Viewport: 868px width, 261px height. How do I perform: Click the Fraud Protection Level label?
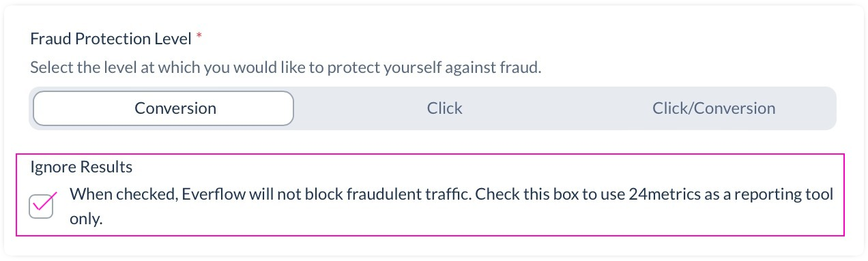pyautogui.click(x=111, y=39)
